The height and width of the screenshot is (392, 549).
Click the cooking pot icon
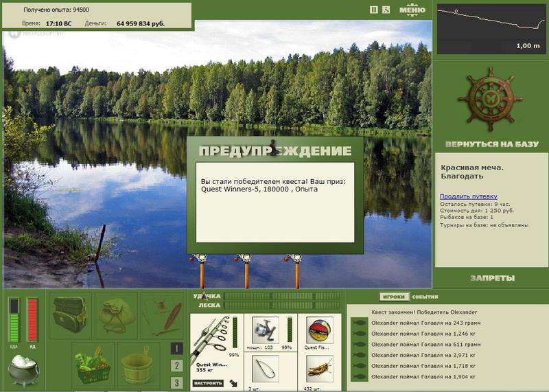24,370
